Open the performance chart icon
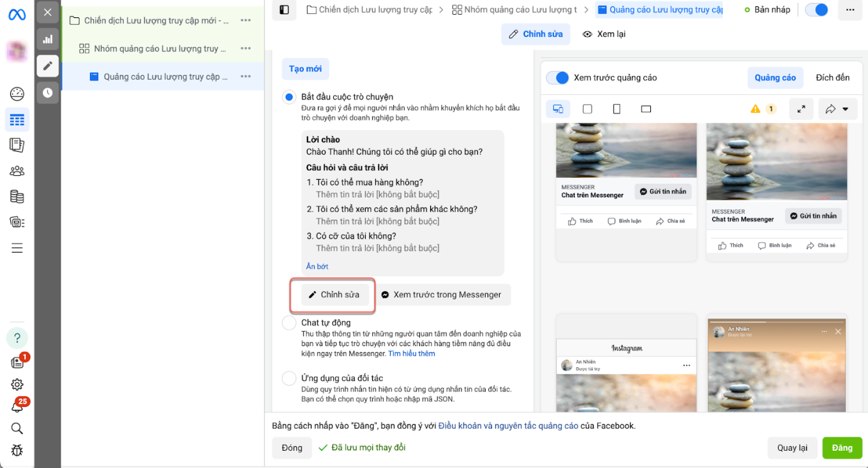 coord(48,40)
